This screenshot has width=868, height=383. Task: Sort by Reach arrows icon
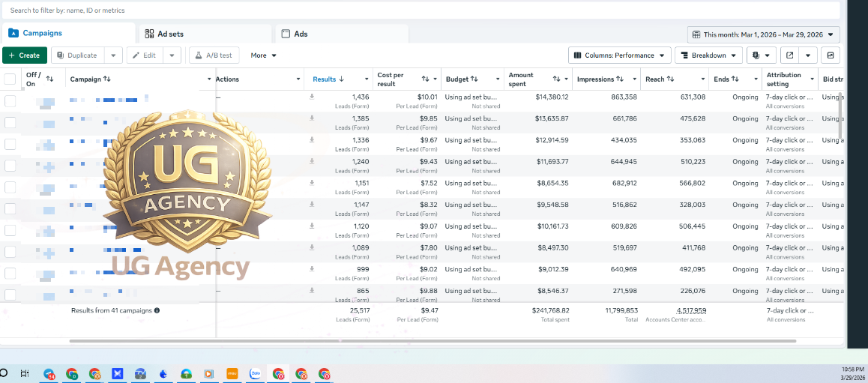[670, 79]
